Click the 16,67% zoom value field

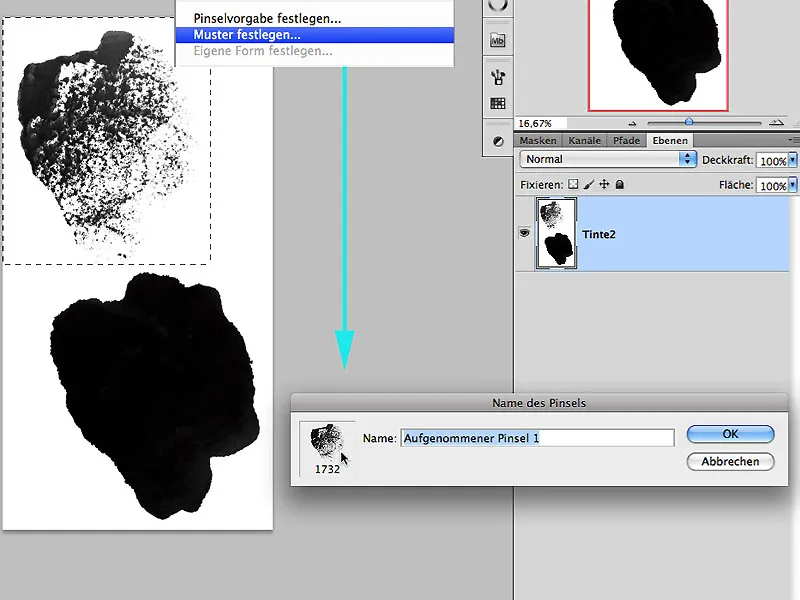[x=541, y=123]
